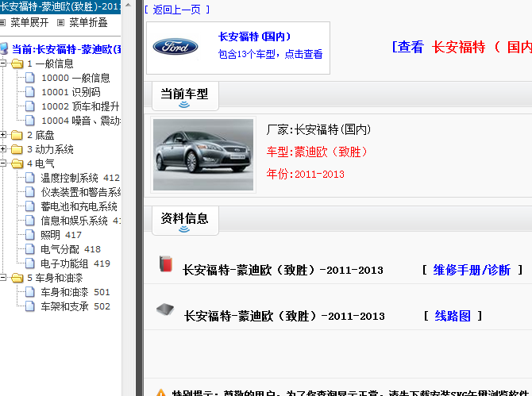Image resolution: width=532 pixels, height=396 pixels.
Task: Click document icon for 10000 一般信息
Action: click(x=30, y=78)
